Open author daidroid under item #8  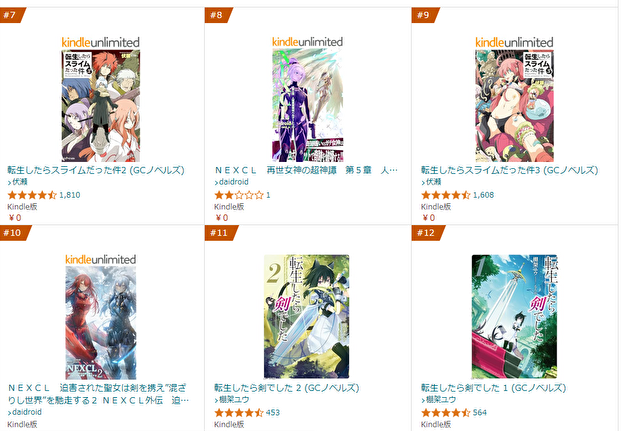point(233,182)
